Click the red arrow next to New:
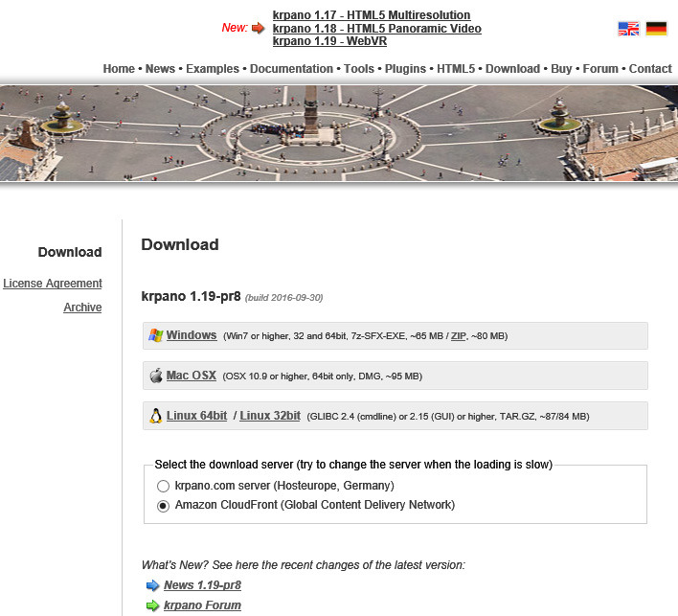678x616 pixels. (x=259, y=28)
